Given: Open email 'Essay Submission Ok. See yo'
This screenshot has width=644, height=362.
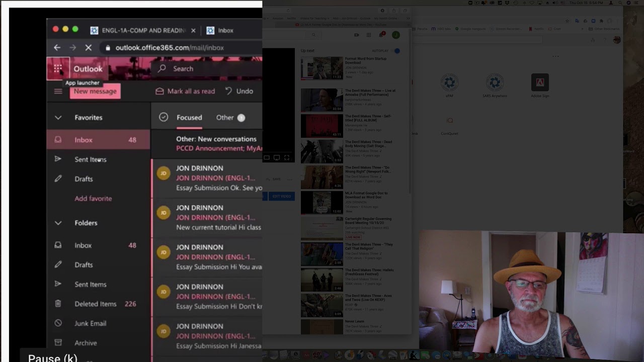Looking at the screenshot, I should tap(207, 178).
